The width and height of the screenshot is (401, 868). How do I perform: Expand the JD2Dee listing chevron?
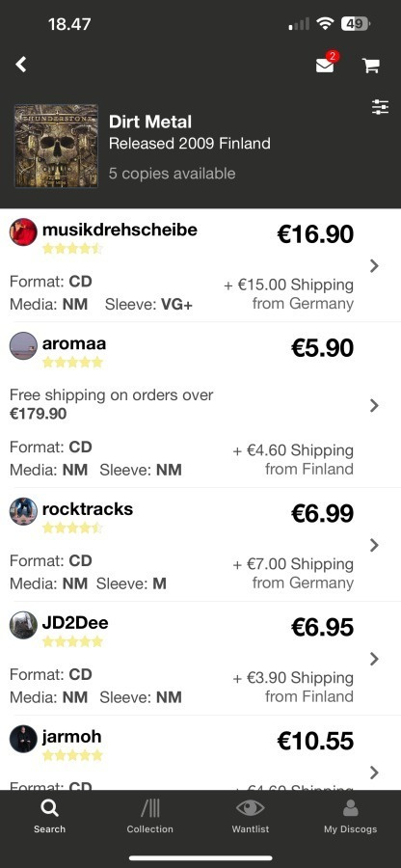[374, 659]
